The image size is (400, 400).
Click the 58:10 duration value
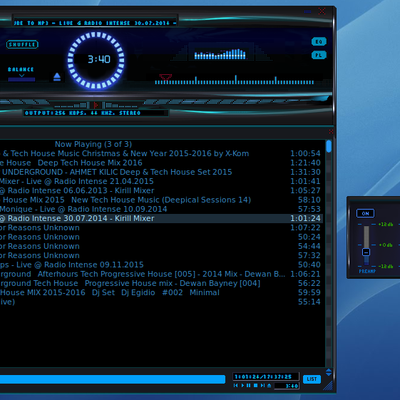point(309,200)
